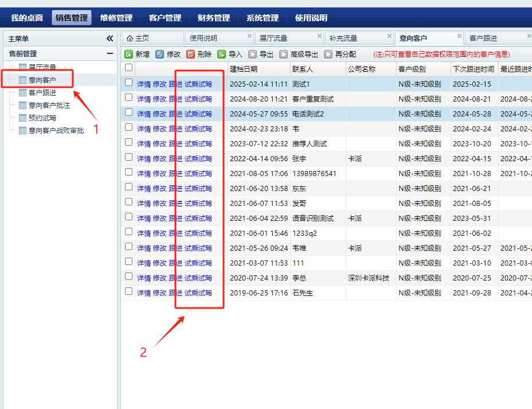Open the 财务管理 top menu
Image resolution: width=532 pixels, height=409 pixels.
coord(213,18)
